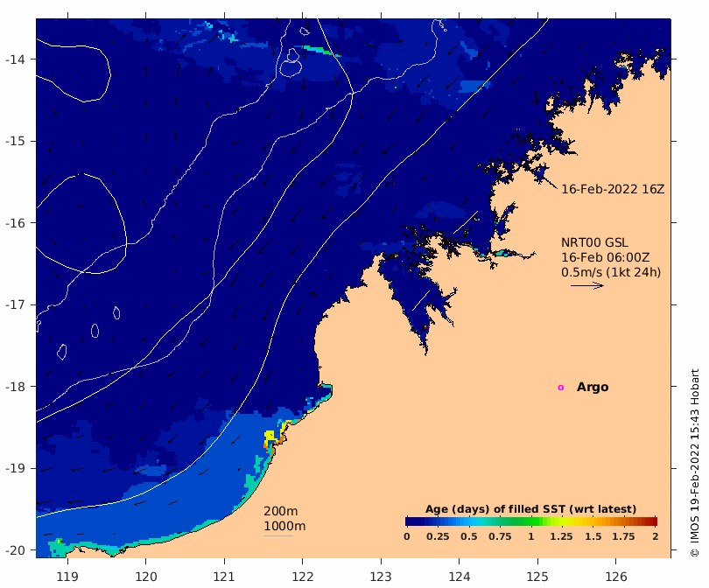The width and height of the screenshot is (709, 588).
Task: Click longitude axis label '123'
Action: [381, 577]
